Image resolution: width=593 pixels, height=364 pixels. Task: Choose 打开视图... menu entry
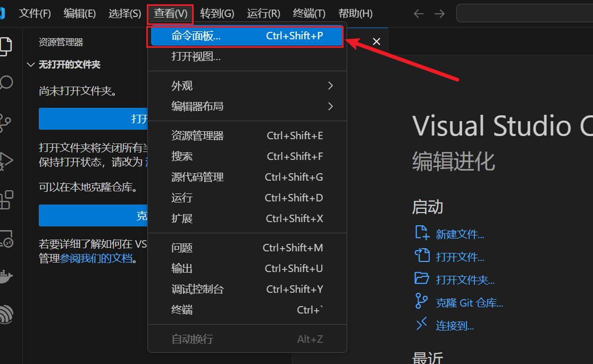coord(247,57)
